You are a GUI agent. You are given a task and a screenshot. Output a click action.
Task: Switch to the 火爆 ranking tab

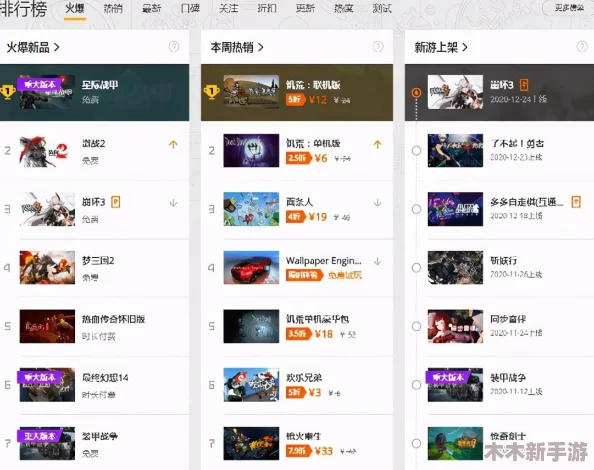75,8
